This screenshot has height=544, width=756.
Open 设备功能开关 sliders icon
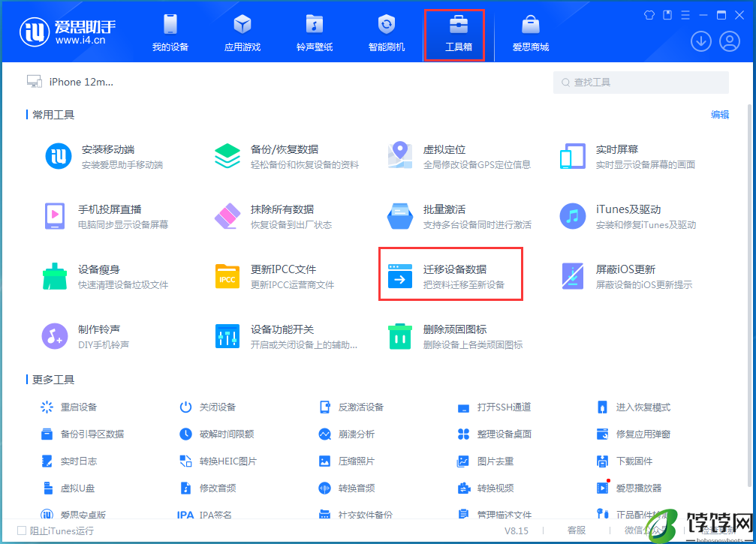click(x=227, y=336)
